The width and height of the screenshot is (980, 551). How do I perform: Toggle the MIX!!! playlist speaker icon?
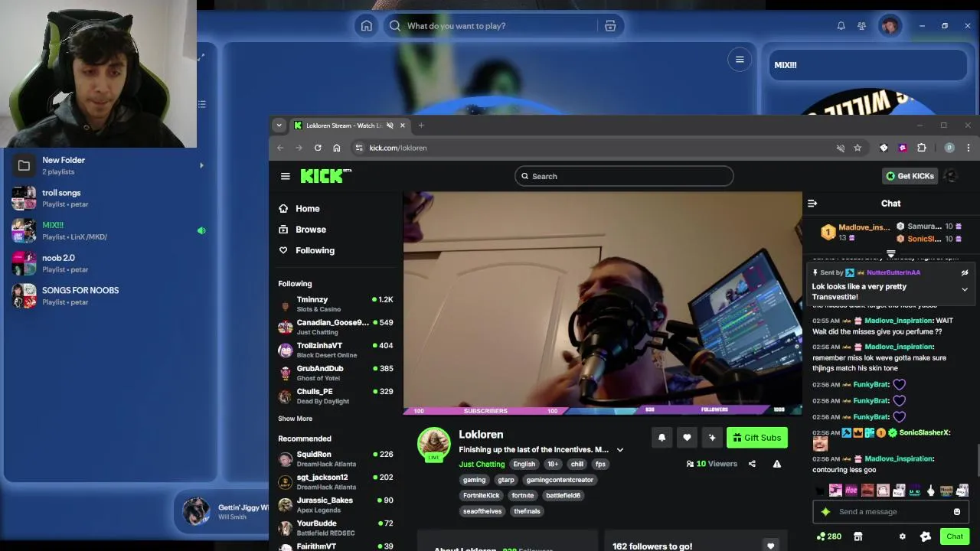[201, 230]
